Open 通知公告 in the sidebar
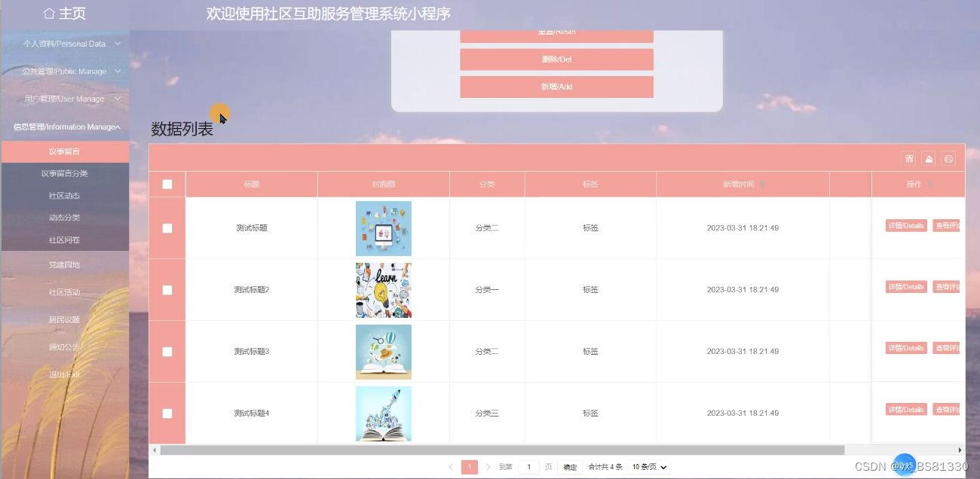 65,347
